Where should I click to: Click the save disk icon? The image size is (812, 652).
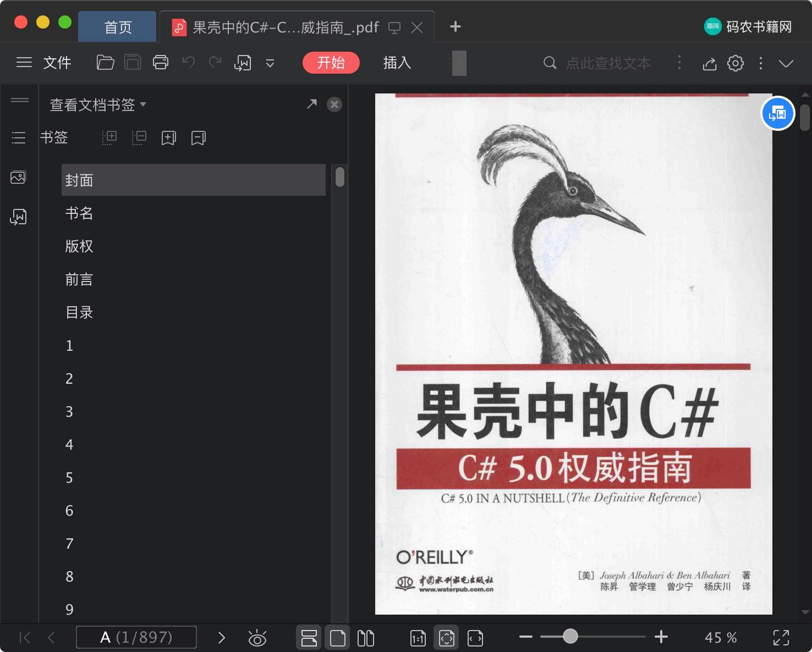pyautogui.click(x=133, y=63)
